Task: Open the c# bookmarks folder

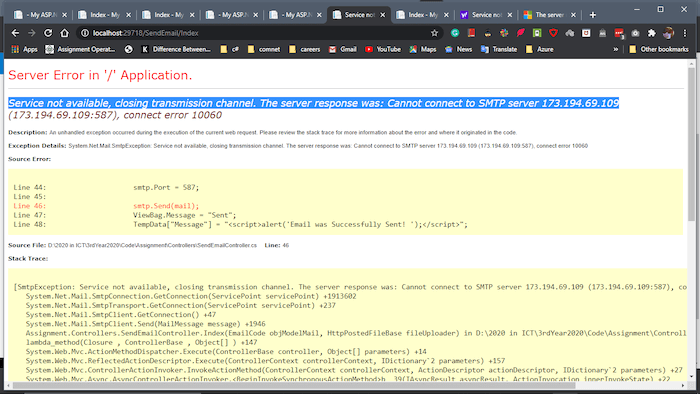Action: click(x=229, y=49)
